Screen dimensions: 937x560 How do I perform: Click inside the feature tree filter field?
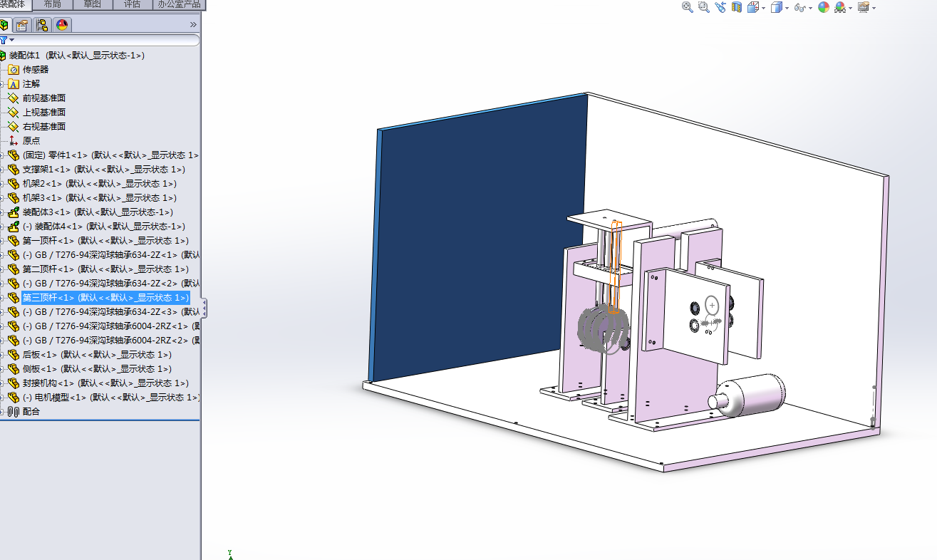pyautogui.click(x=107, y=40)
